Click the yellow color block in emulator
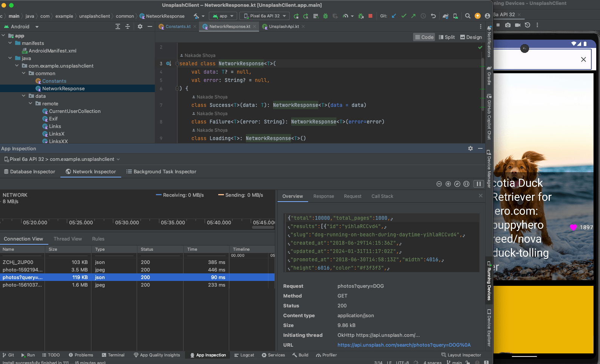The height and width of the screenshot is (364, 600). tap(543, 319)
